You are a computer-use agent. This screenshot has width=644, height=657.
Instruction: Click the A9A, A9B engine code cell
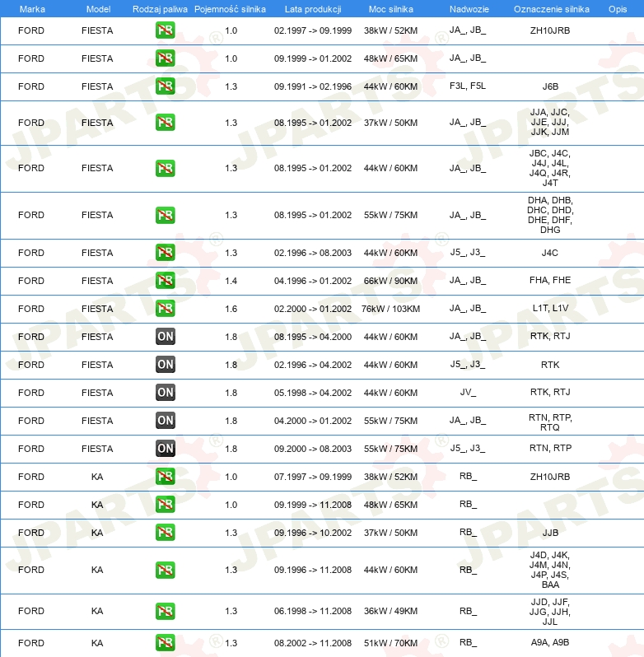(550, 642)
